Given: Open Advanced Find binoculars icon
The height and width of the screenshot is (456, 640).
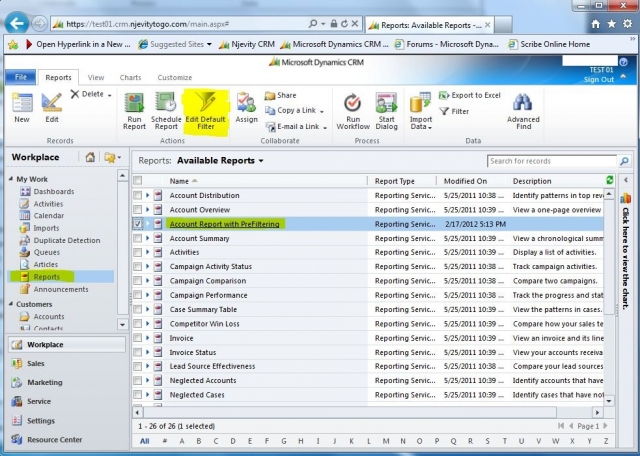Looking at the screenshot, I should tap(523, 102).
